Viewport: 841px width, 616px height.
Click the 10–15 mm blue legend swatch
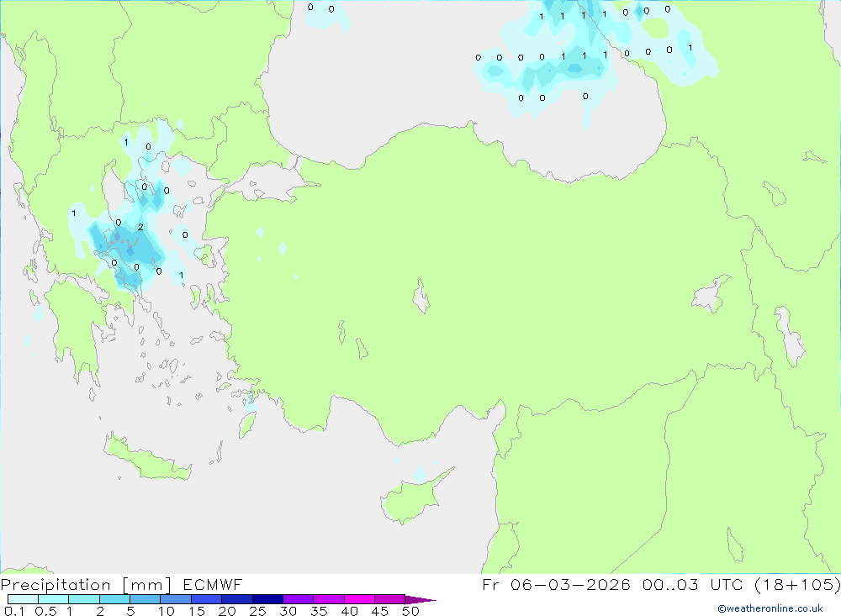(176, 599)
